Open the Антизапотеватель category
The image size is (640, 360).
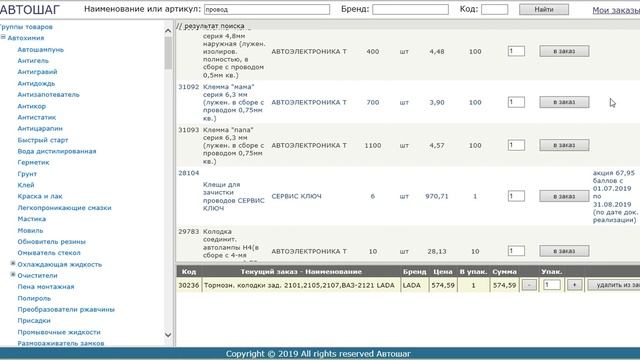48,95
